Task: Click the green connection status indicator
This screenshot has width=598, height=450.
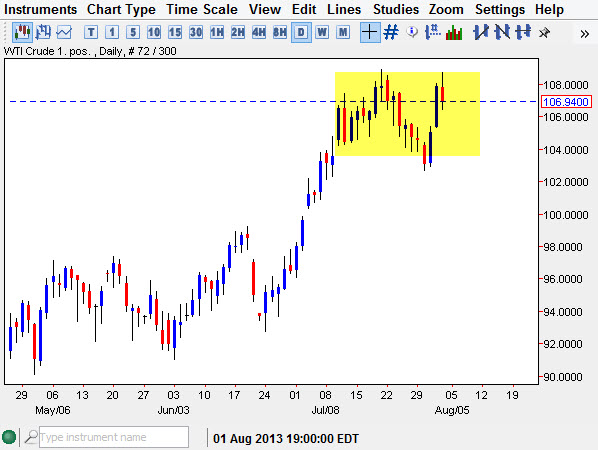Action: pyautogui.click(x=9, y=437)
